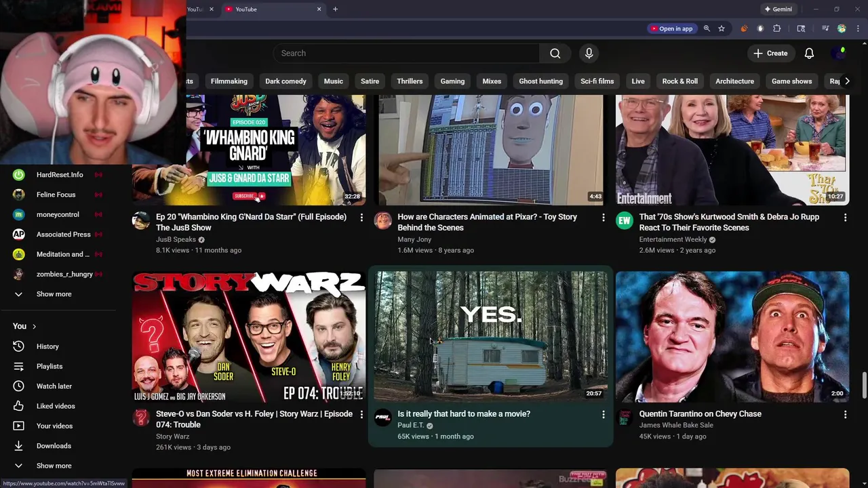The height and width of the screenshot is (488, 868).
Task: Activate voice search microphone
Action: (589, 54)
